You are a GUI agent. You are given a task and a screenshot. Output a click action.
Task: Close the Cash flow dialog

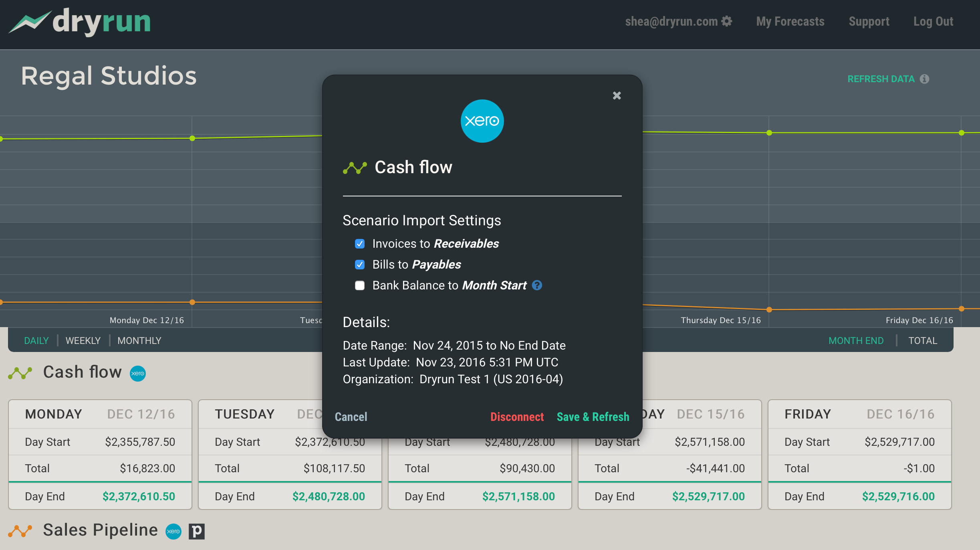point(617,95)
